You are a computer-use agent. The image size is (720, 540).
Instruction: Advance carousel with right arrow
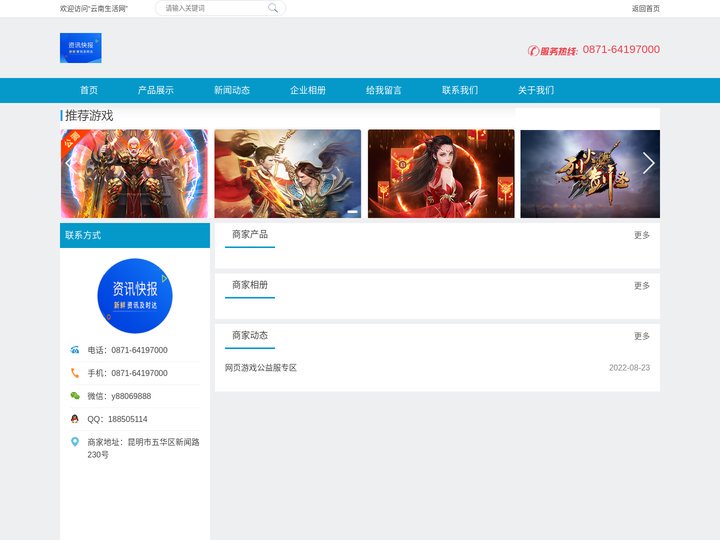click(x=648, y=163)
